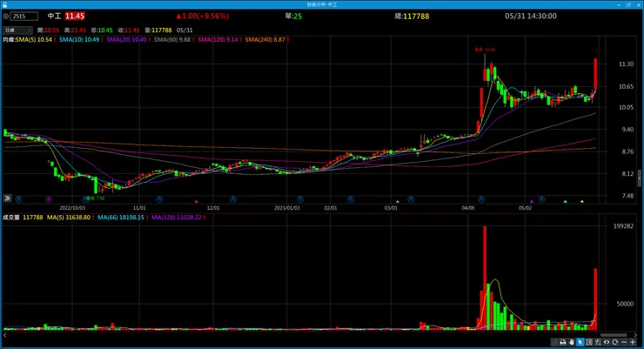The image size is (644, 349).
Task: Click the MA(5) 31638.80 volume label
Action: click(70, 218)
